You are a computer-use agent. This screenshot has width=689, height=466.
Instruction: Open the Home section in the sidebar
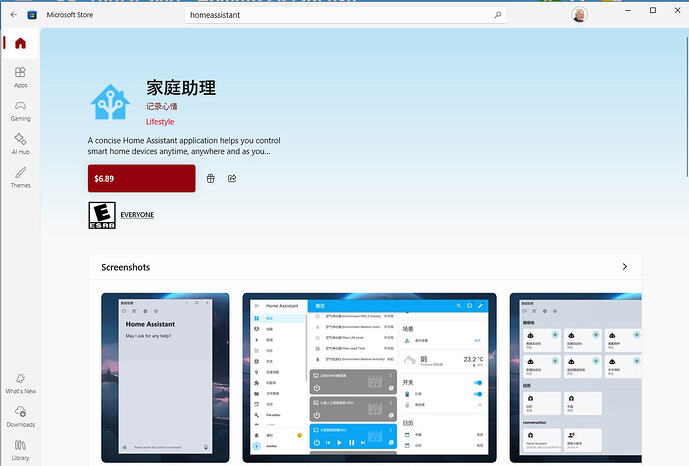click(20, 43)
